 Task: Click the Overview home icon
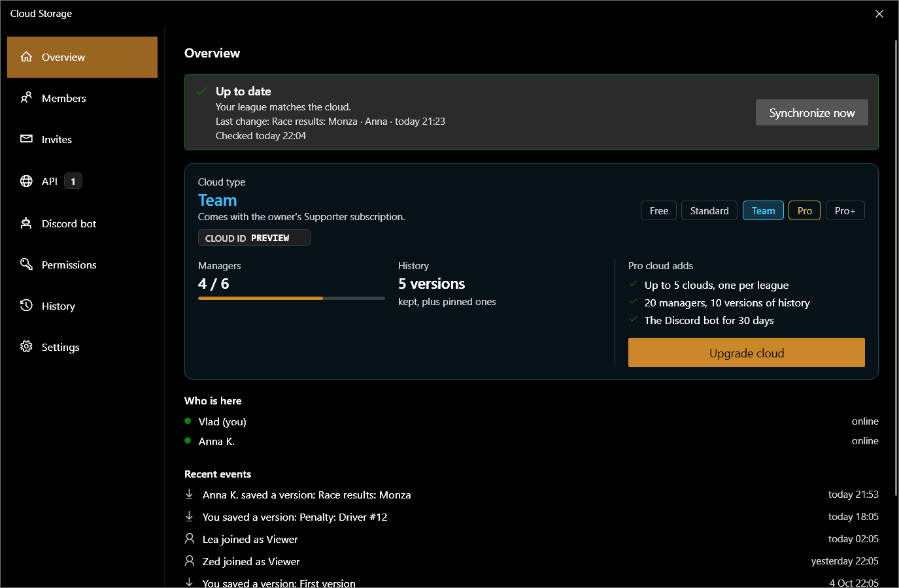pos(26,57)
